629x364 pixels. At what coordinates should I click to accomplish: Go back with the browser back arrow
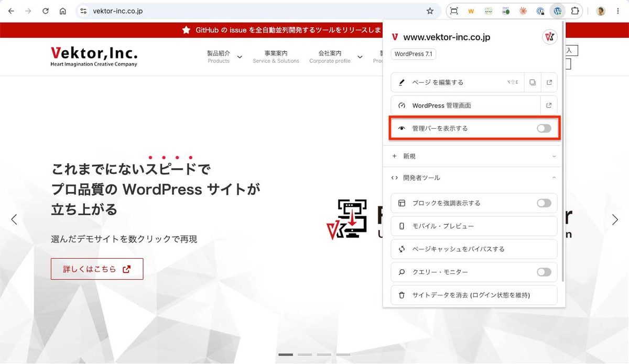[11, 11]
